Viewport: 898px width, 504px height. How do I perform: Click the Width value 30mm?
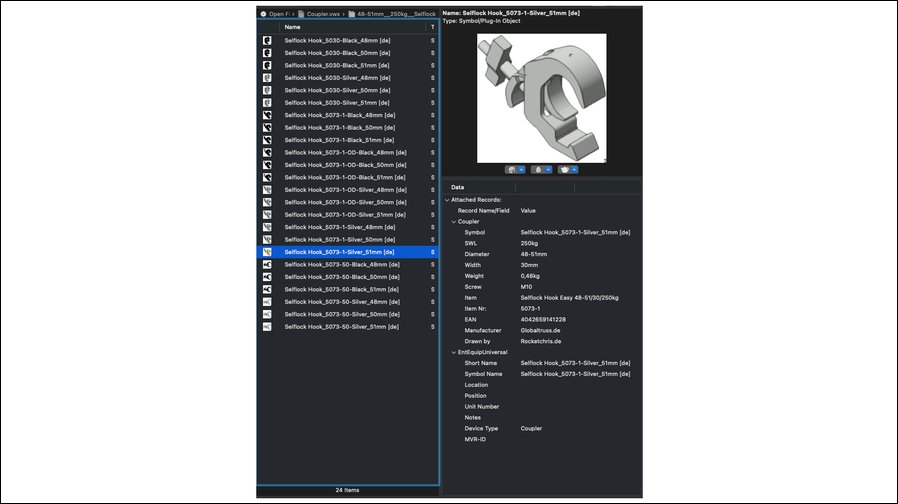(x=529, y=265)
